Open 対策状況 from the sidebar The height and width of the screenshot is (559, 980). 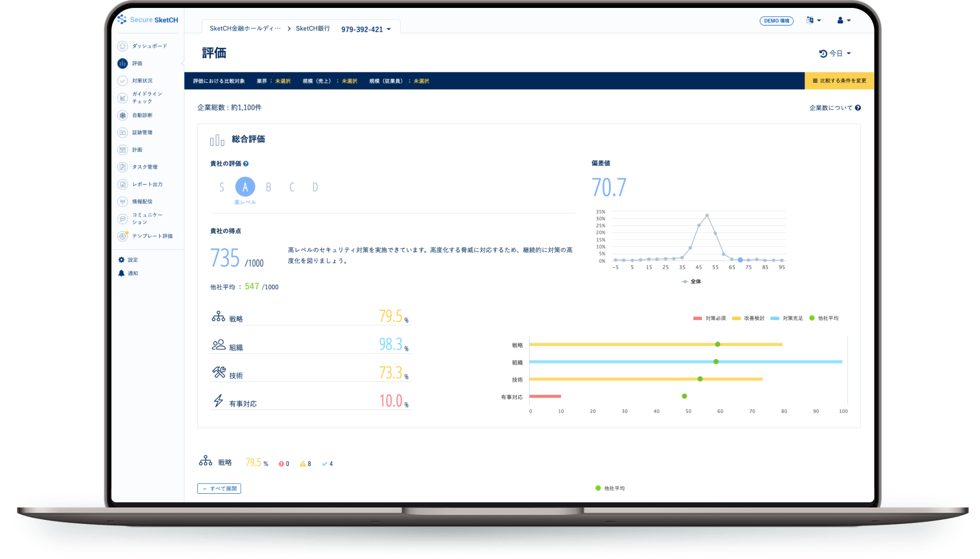point(135,81)
